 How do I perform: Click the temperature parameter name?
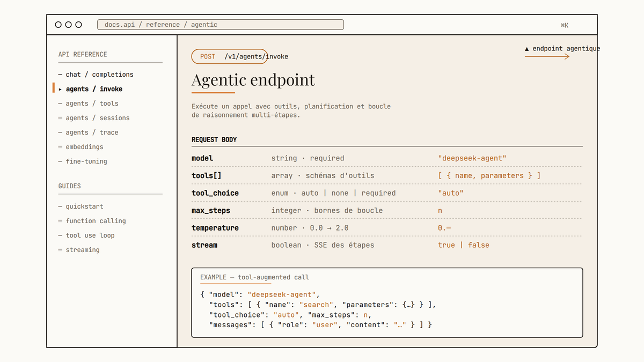[215, 228]
